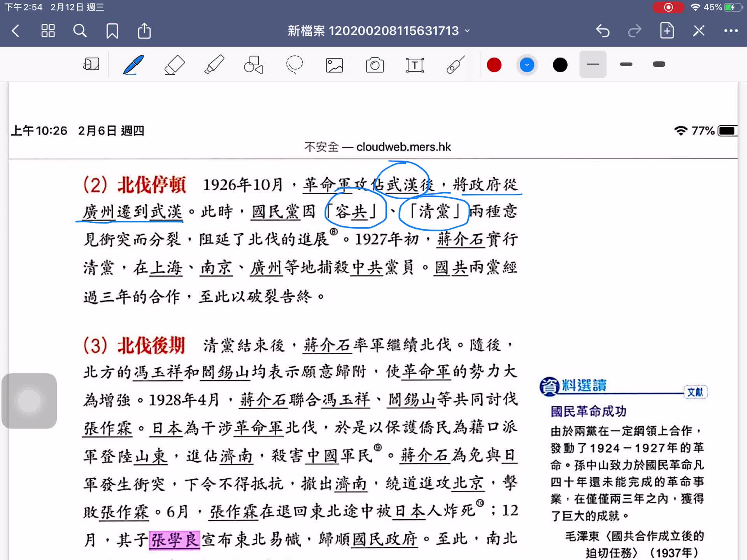Select the Pen tool

point(133,65)
